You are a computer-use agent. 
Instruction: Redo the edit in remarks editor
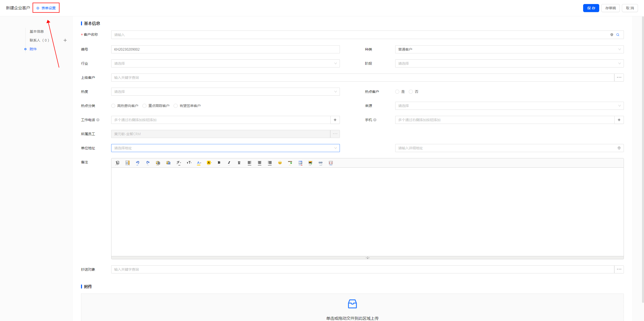coord(148,163)
